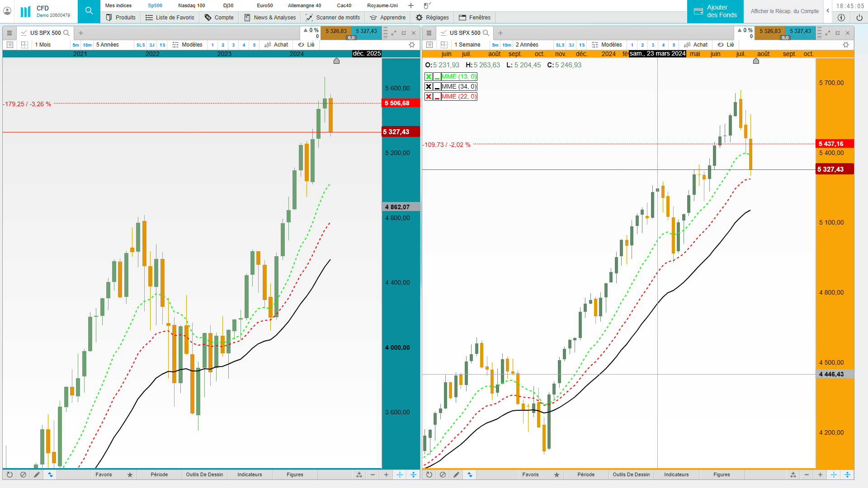Click the grid layout icon in right chart toolbar
The height and width of the screenshot is (488, 868).
pyautogui.click(x=444, y=45)
